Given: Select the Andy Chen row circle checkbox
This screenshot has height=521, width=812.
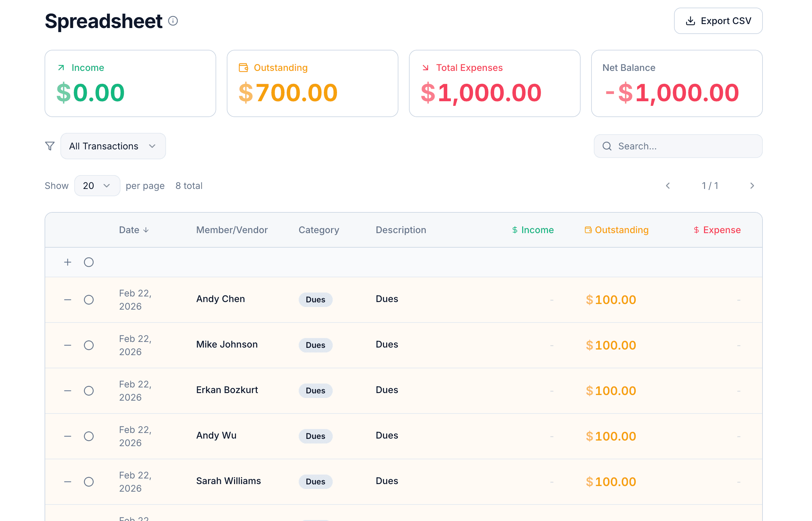Looking at the screenshot, I should pyautogui.click(x=89, y=300).
